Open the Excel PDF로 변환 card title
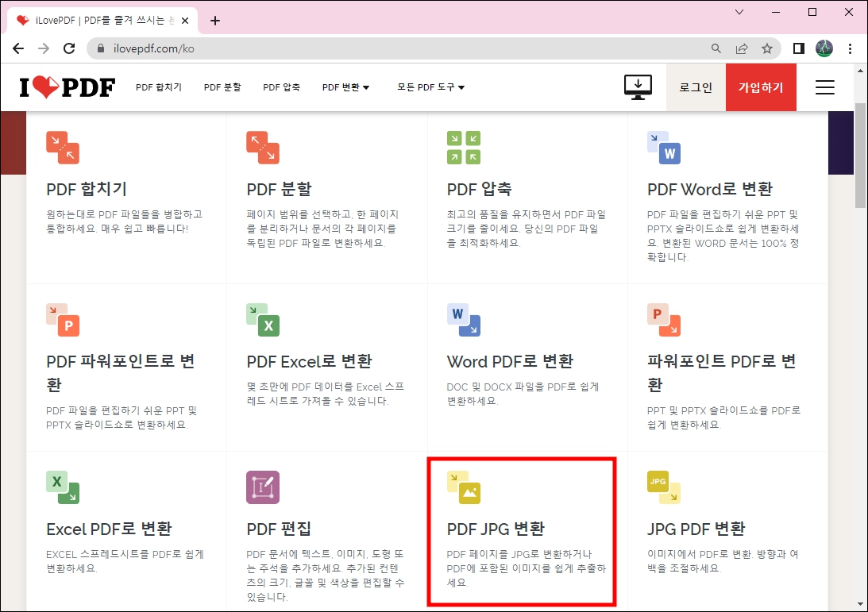Viewport: 868px width, 612px height. [x=109, y=529]
